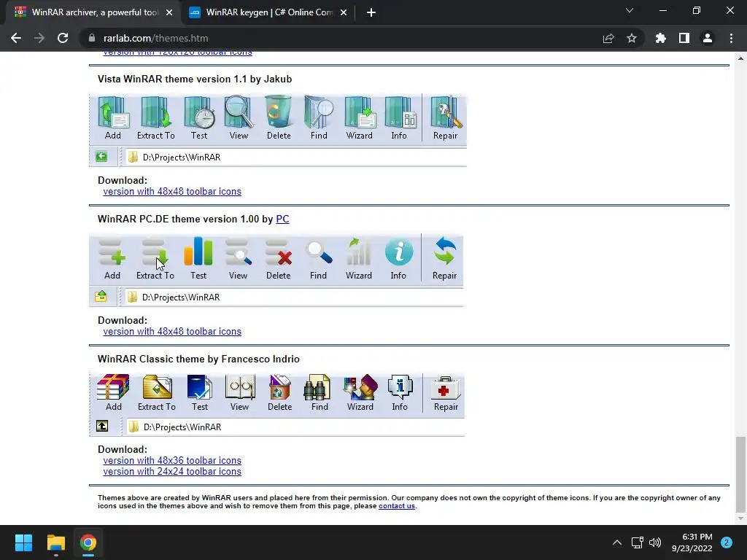Click the Vista theme Test stopwatch icon

coord(199,112)
